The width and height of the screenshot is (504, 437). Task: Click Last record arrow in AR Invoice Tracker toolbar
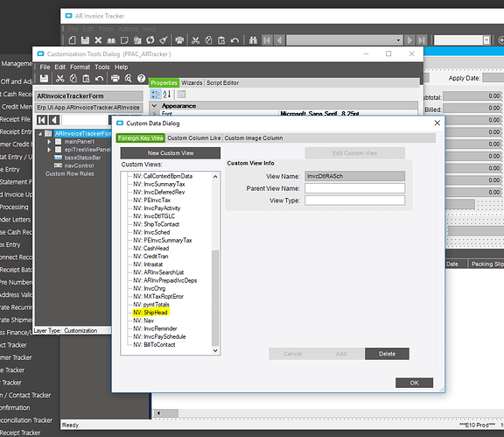[422, 40]
